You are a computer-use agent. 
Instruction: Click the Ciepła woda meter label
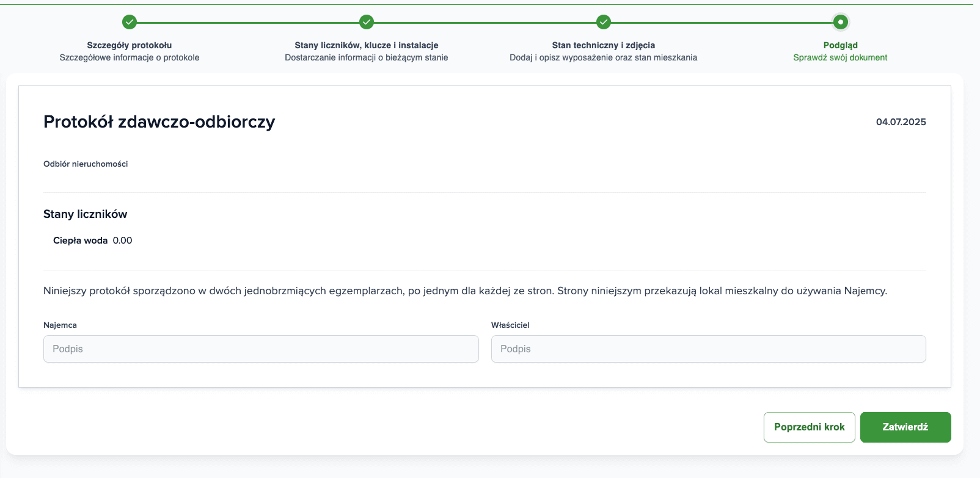click(80, 241)
